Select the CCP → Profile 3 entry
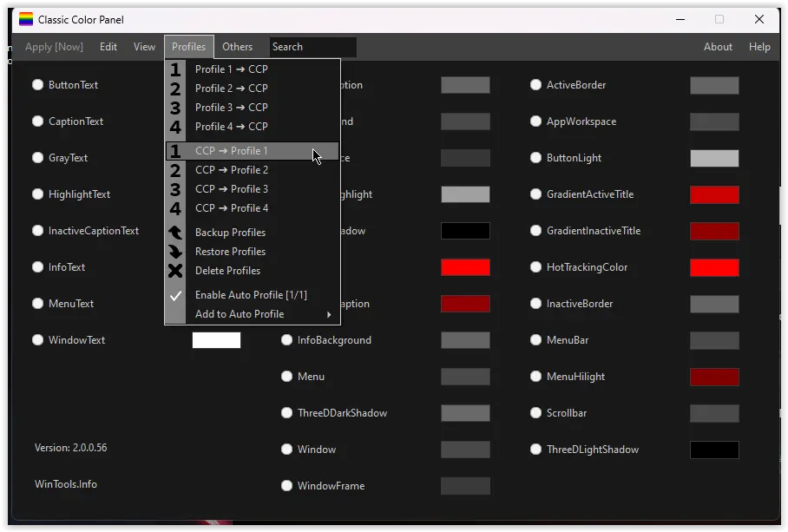Viewport: 788px width, 532px height. tap(253, 189)
